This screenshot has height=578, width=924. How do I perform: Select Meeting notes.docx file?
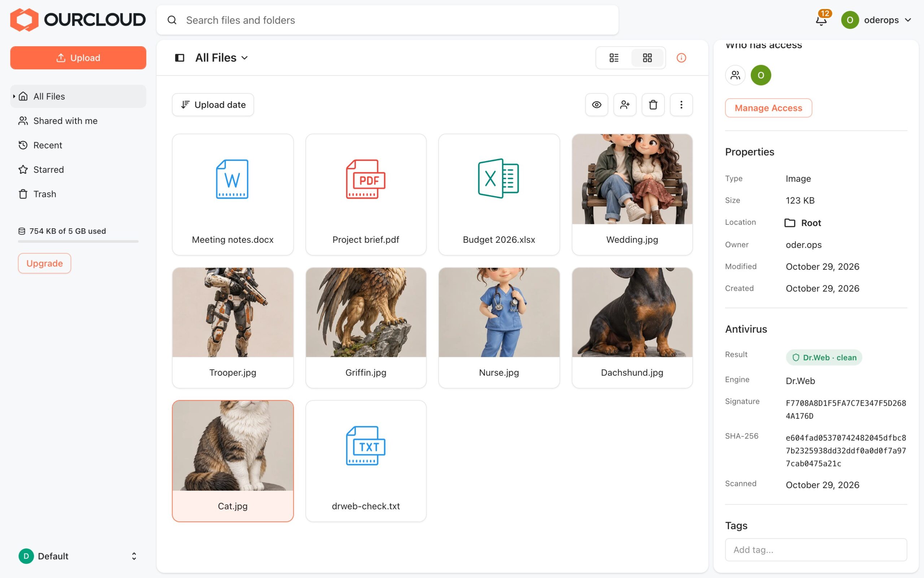coord(233,195)
